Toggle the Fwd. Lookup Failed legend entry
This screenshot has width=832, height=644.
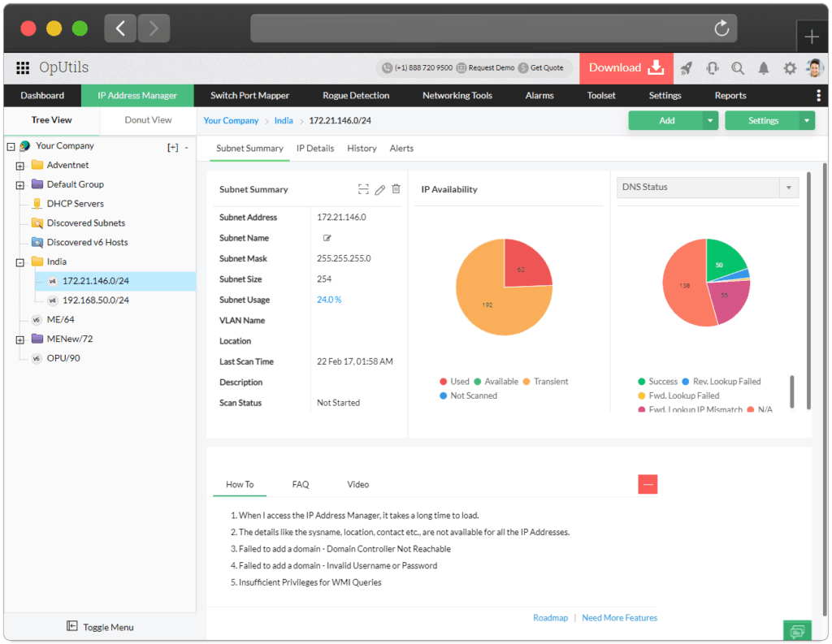click(678, 395)
